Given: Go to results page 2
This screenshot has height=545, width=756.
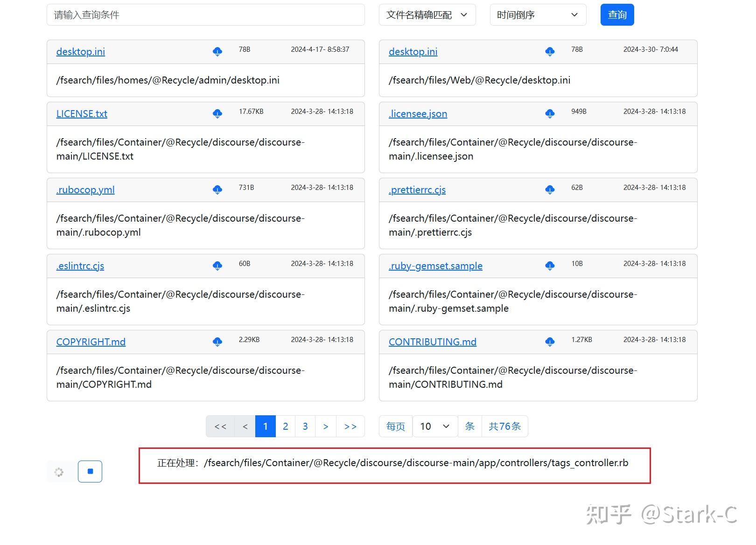Looking at the screenshot, I should (x=285, y=426).
